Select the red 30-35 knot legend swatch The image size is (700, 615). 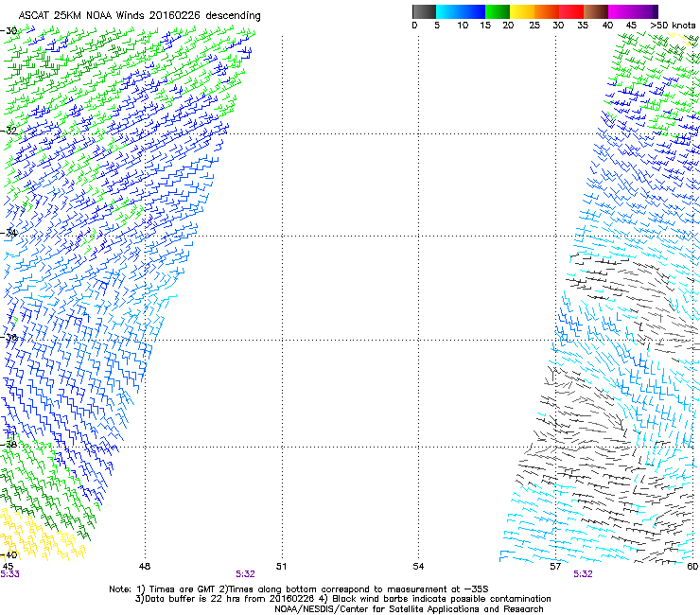571,11
